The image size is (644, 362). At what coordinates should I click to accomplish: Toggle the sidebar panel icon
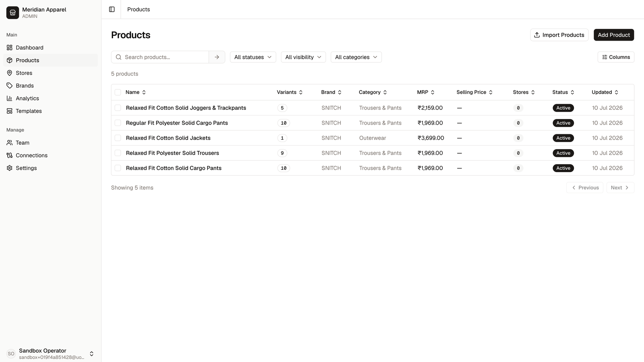[x=112, y=9]
